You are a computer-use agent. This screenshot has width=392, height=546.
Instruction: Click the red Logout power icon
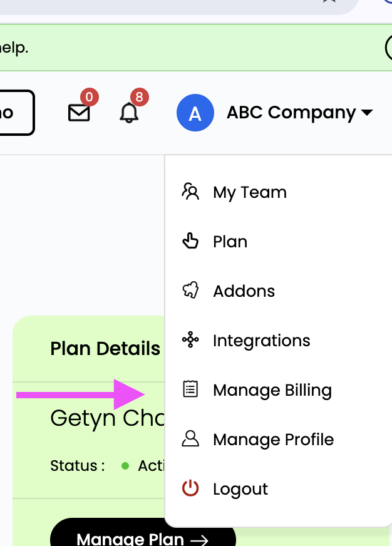190,488
